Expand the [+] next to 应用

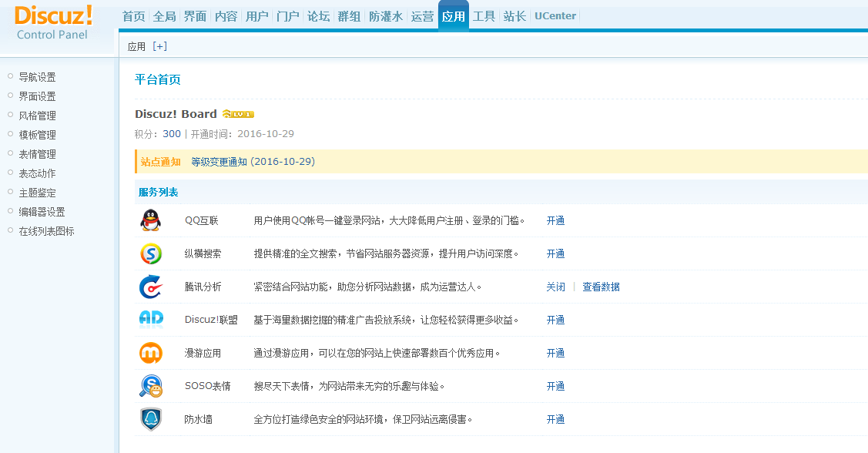pyautogui.click(x=159, y=46)
